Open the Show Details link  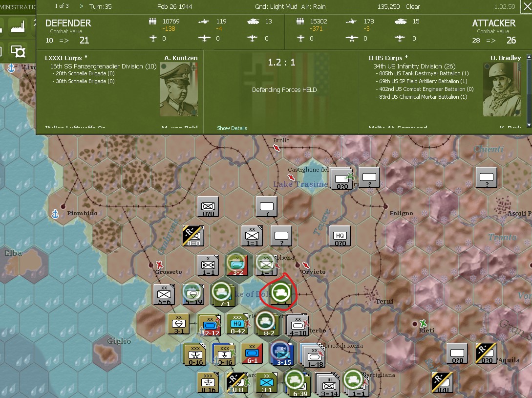point(232,128)
